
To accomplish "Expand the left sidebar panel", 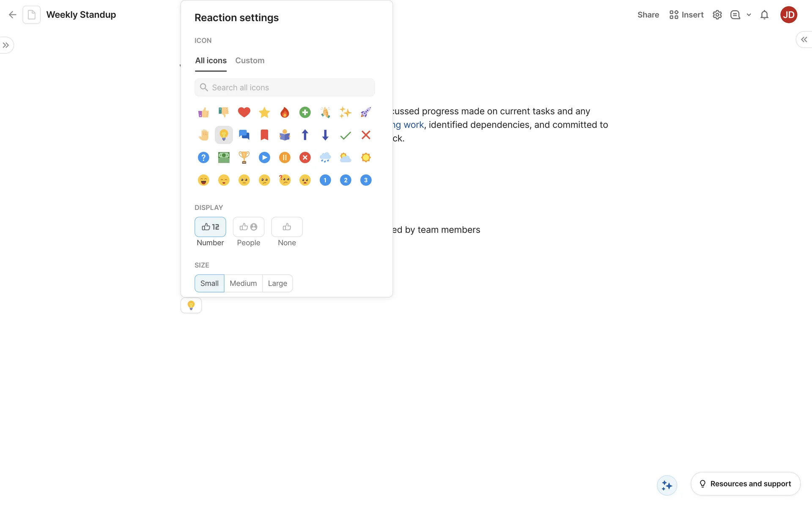I will click(6, 45).
